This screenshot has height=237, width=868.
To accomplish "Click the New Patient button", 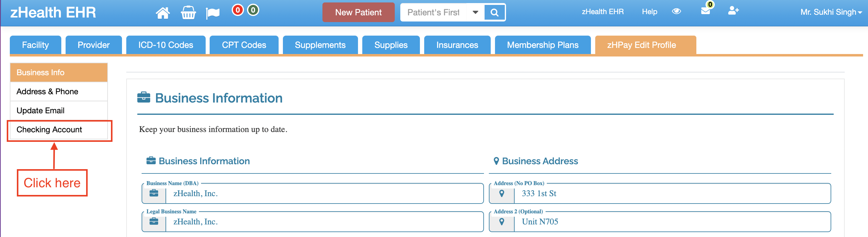I will [358, 13].
